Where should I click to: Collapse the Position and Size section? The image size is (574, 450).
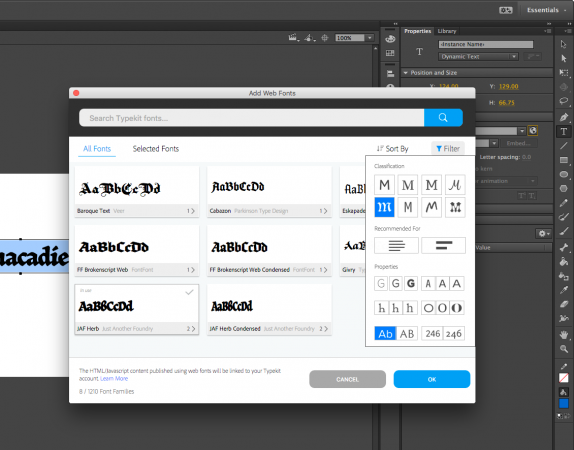point(406,73)
